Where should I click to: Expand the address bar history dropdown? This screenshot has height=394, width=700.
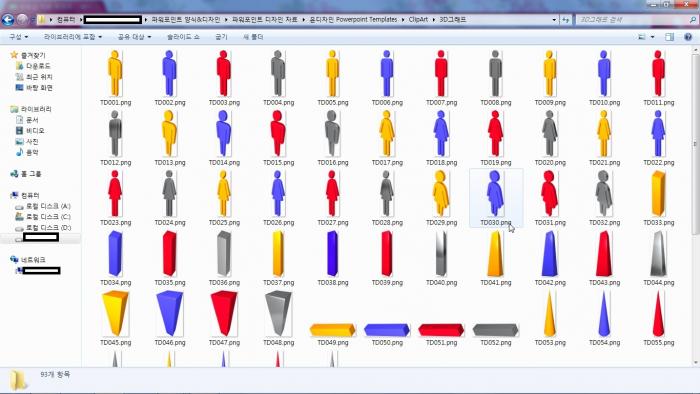click(554, 20)
